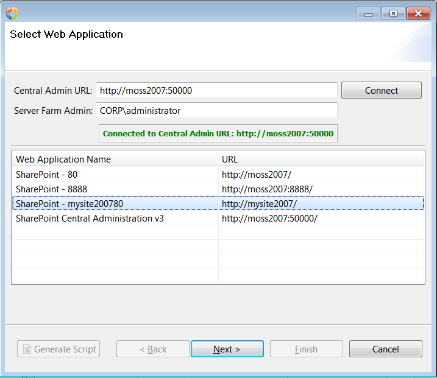Image resolution: width=437 pixels, height=378 pixels.
Task: Select SharePoint Central Administration v3 row
Action: pos(218,218)
